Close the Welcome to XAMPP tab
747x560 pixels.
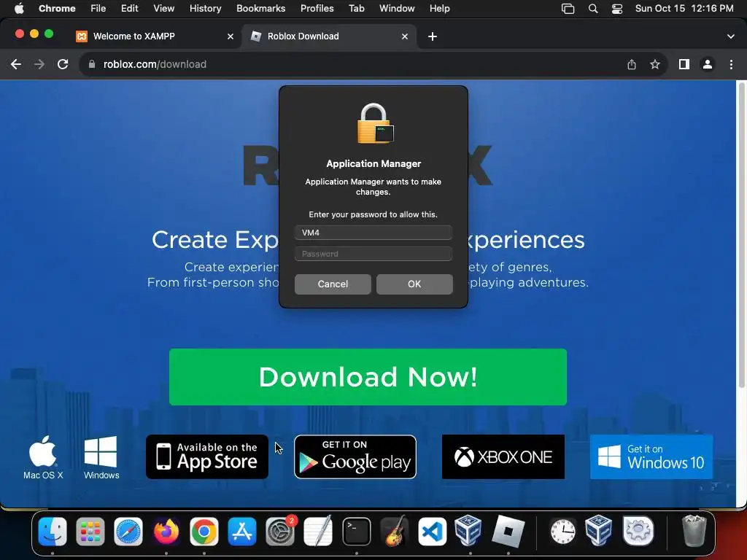point(230,36)
